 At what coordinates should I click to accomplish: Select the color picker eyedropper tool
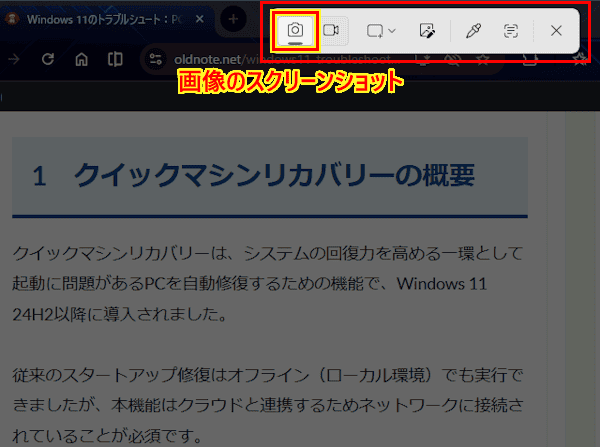click(474, 31)
